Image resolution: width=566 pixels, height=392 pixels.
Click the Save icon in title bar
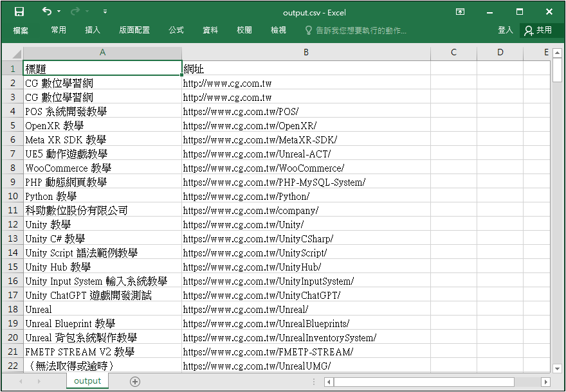click(19, 12)
